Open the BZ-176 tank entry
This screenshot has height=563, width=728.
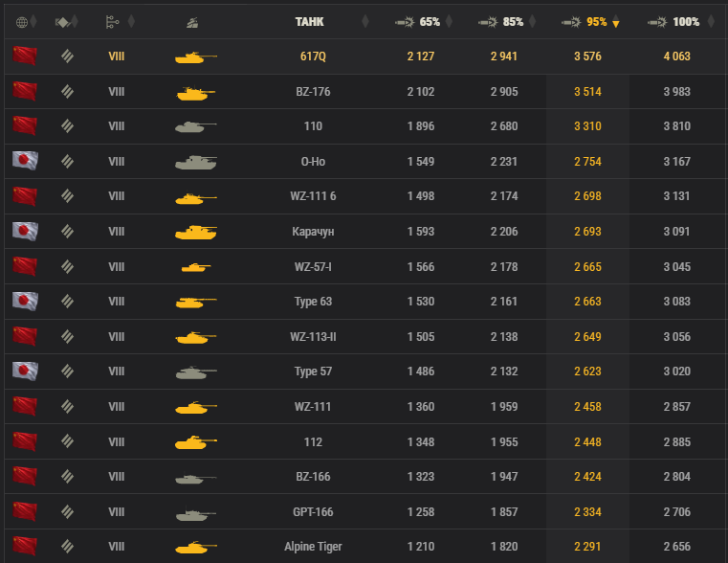coord(313,92)
